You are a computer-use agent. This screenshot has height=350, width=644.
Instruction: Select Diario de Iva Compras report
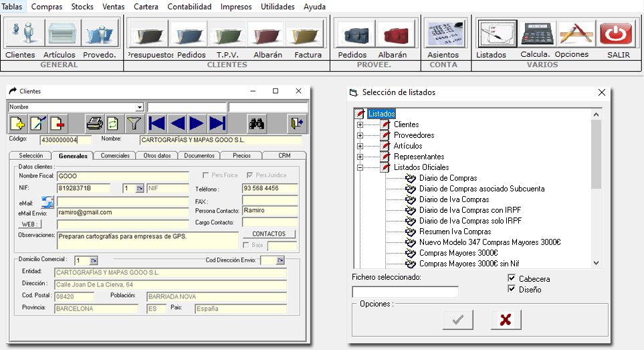[453, 199]
